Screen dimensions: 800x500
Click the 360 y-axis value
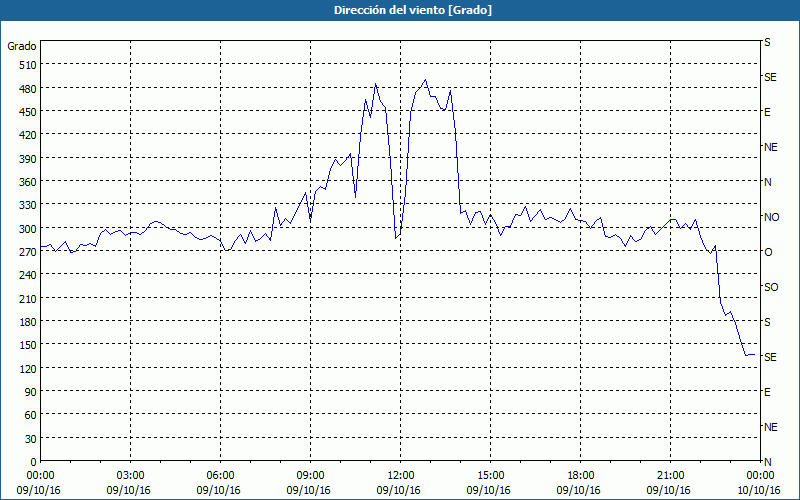tap(28, 182)
